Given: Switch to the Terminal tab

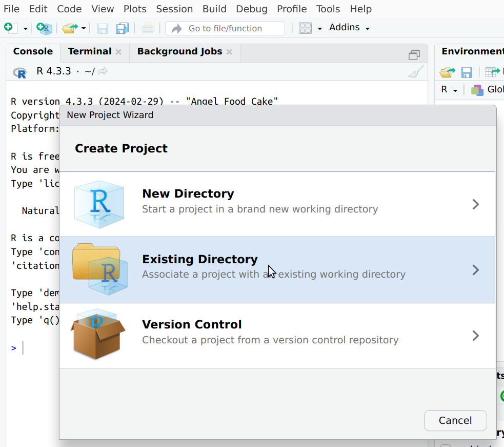Looking at the screenshot, I should [90, 51].
